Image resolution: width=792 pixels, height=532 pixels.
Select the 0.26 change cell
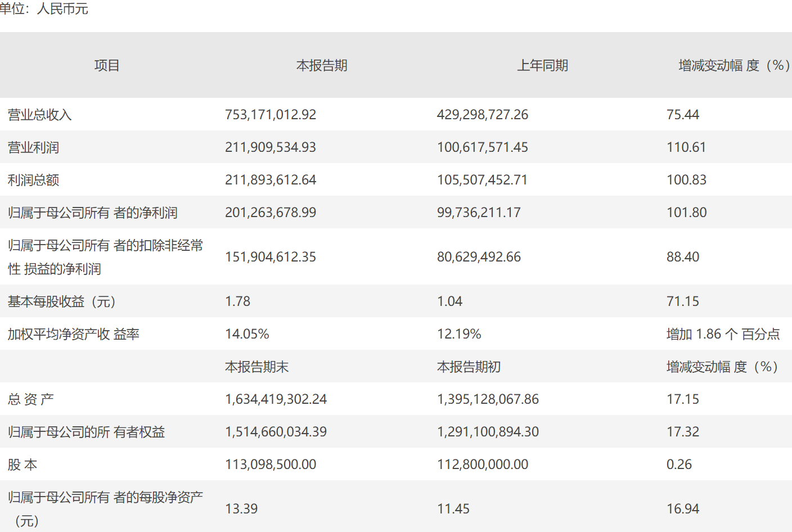click(x=679, y=465)
